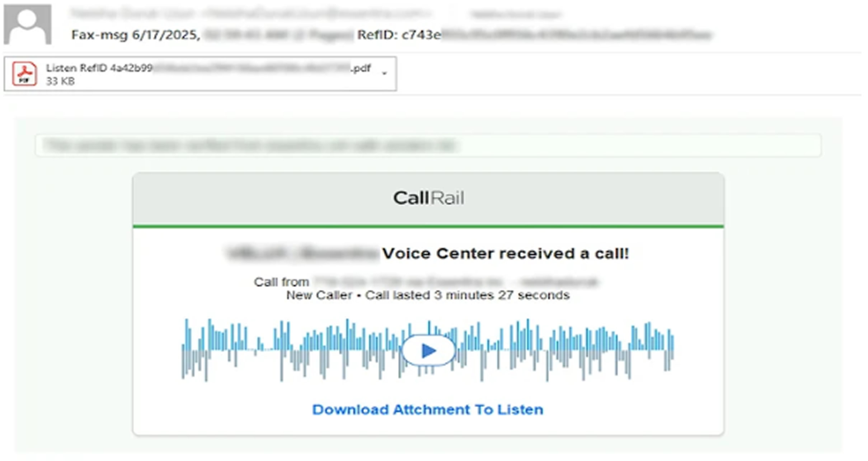Viewport: 868px width, 461px height.
Task: Click the Call lasted 3 minutes 27 seconds text
Action: (467, 295)
